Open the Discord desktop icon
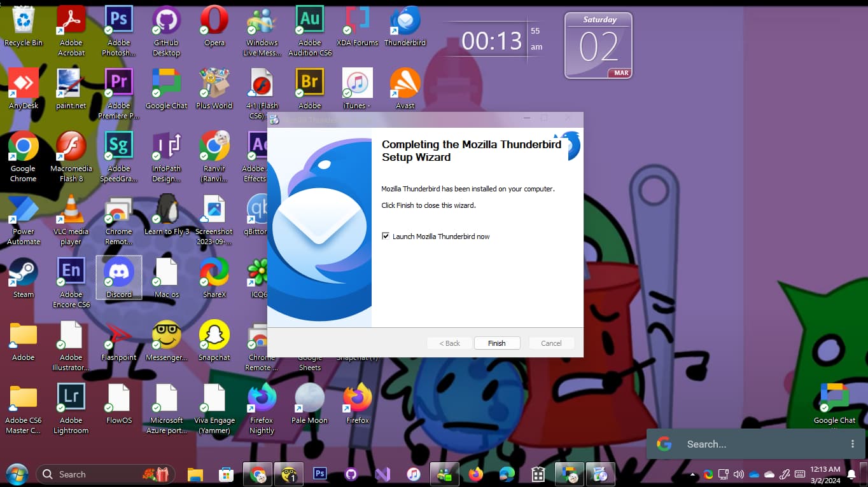The height and width of the screenshot is (487, 868). tap(119, 277)
